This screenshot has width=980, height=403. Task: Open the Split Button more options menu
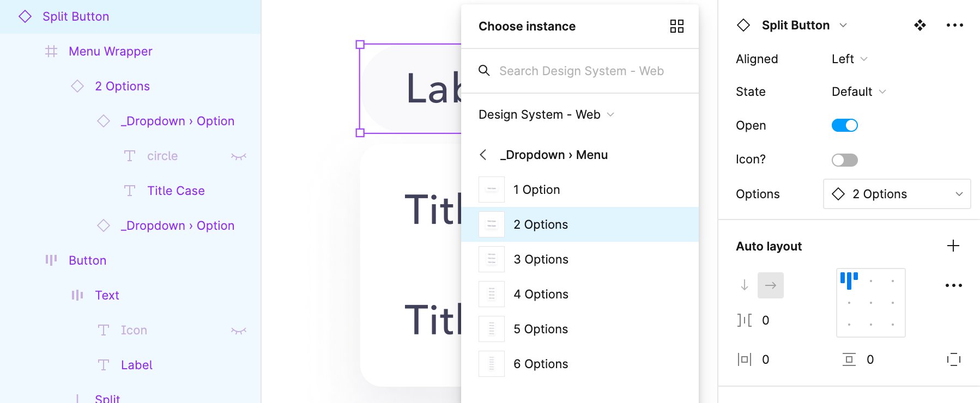pos(954,25)
